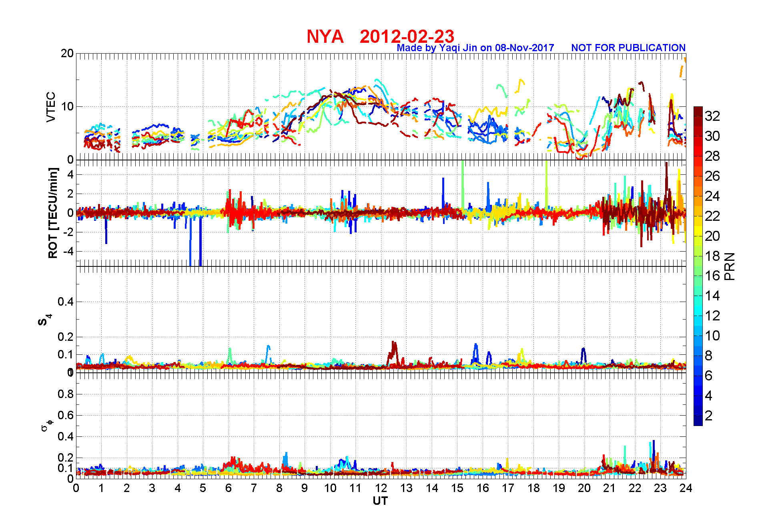The image size is (762, 532).
Task: Click the dark blue bottom of the PRN colorbar
Action: pos(698,421)
